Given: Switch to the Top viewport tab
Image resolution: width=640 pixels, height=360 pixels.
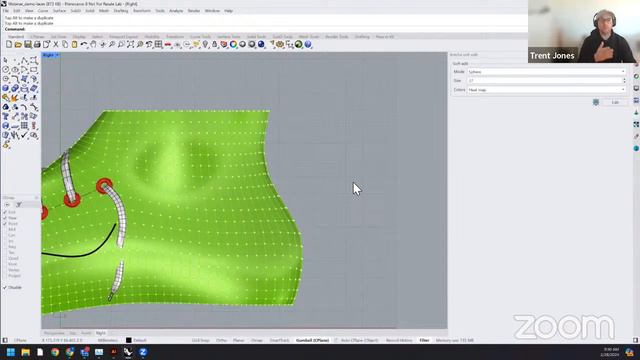Looking at the screenshot, I should (x=73, y=333).
